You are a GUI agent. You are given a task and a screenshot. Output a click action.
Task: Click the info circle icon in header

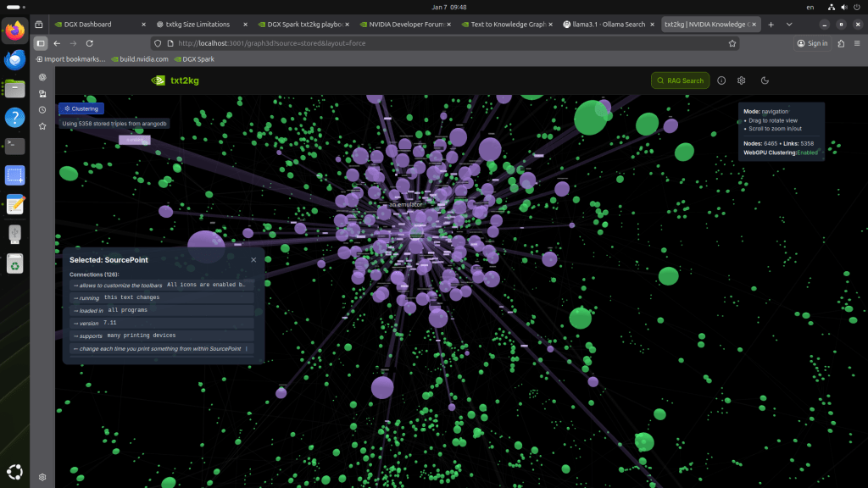721,80
